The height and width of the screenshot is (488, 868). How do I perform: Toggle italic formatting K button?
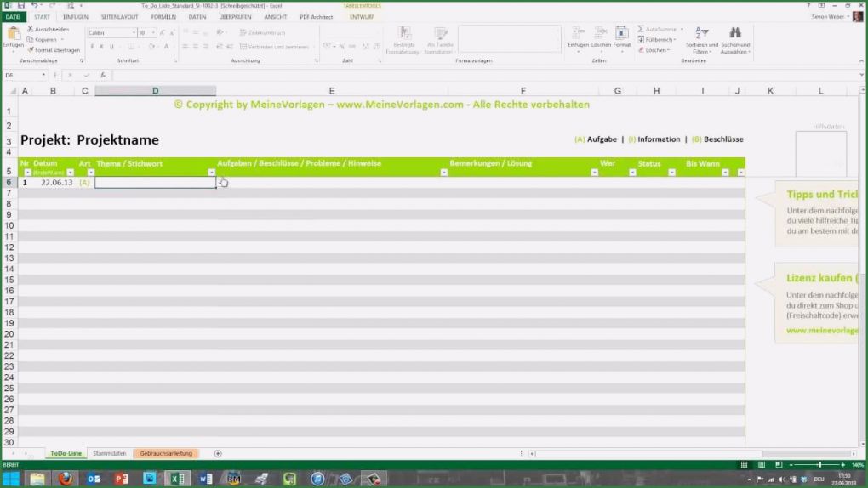(102, 47)
